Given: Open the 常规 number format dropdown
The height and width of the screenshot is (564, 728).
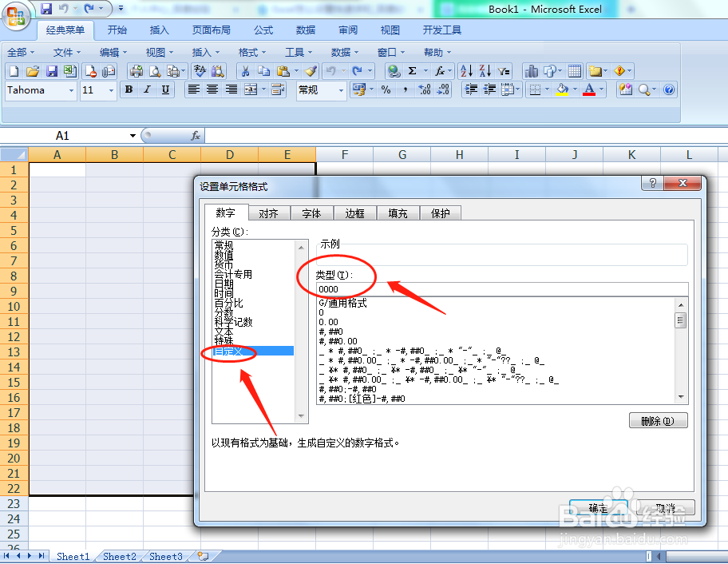Looking at the screenshot, I should click(341, 89).
